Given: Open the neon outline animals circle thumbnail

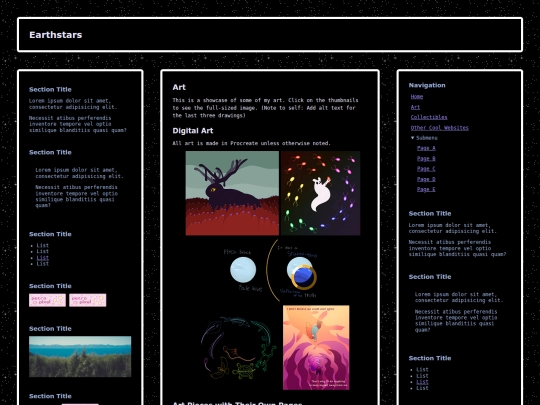Looking at the screenshot, I should click(238, 348).
